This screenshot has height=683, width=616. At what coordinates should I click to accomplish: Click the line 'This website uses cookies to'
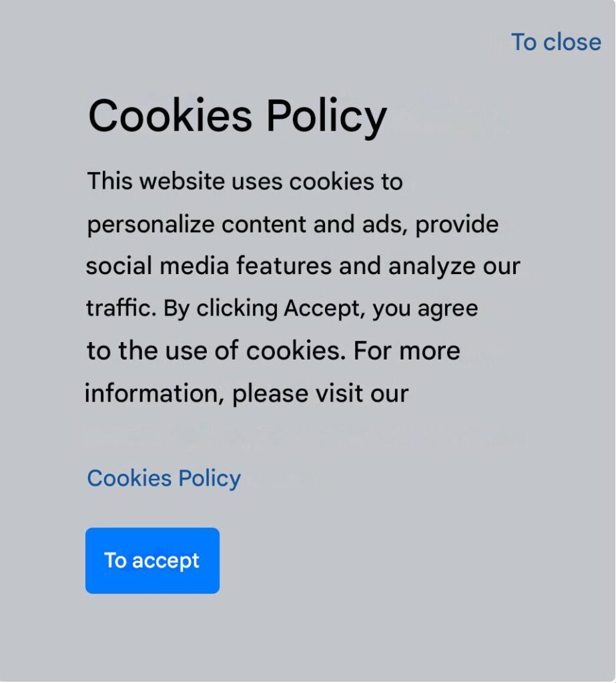244,181
